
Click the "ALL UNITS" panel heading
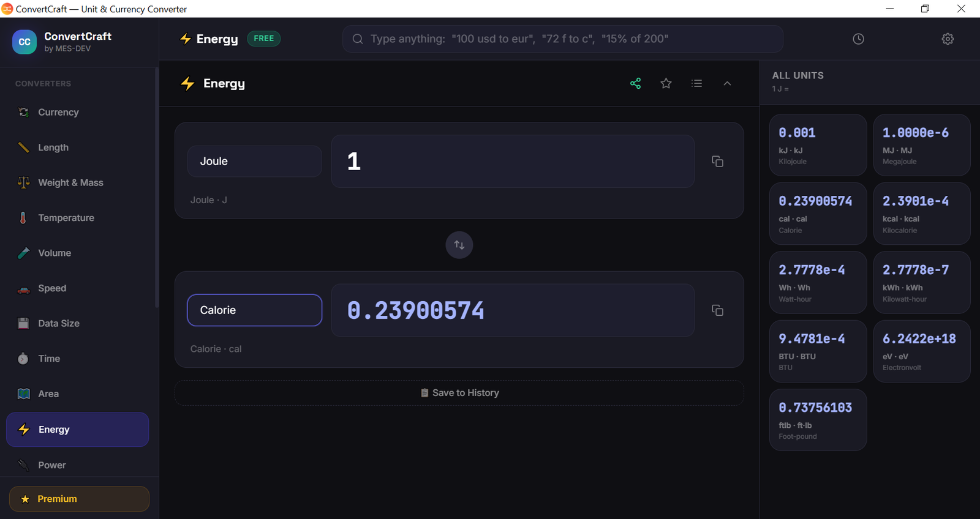[798, 75]
